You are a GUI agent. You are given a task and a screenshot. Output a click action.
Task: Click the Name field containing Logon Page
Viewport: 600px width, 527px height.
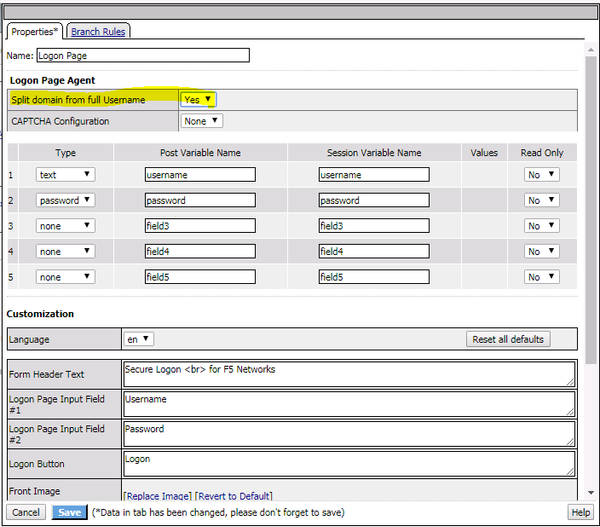pos(142,56)
